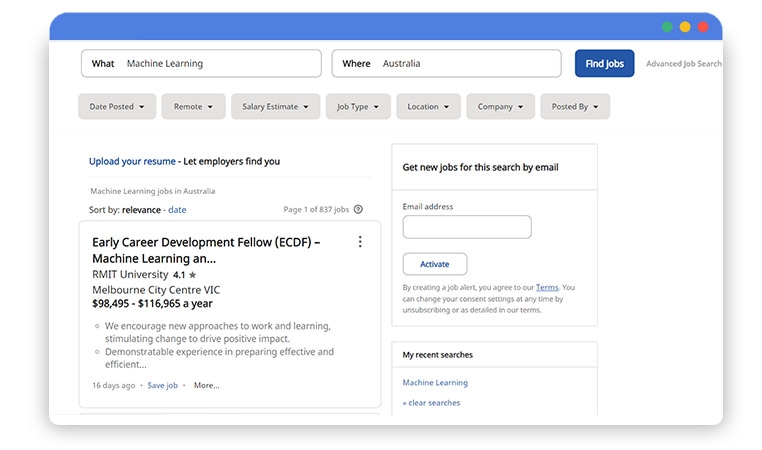
Task: Click the Save job link
Action: (x=162, y=385)
